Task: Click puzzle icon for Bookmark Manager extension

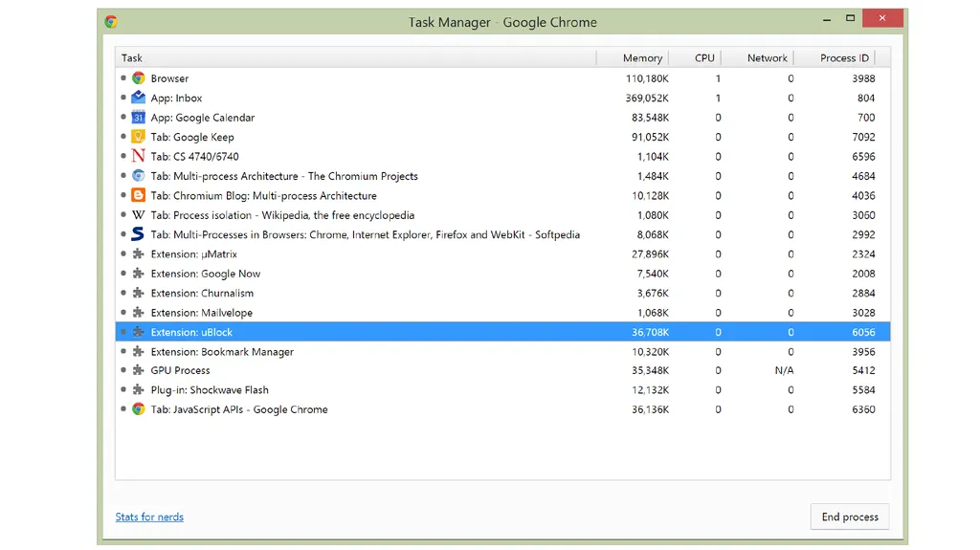Action: (138, 351)
